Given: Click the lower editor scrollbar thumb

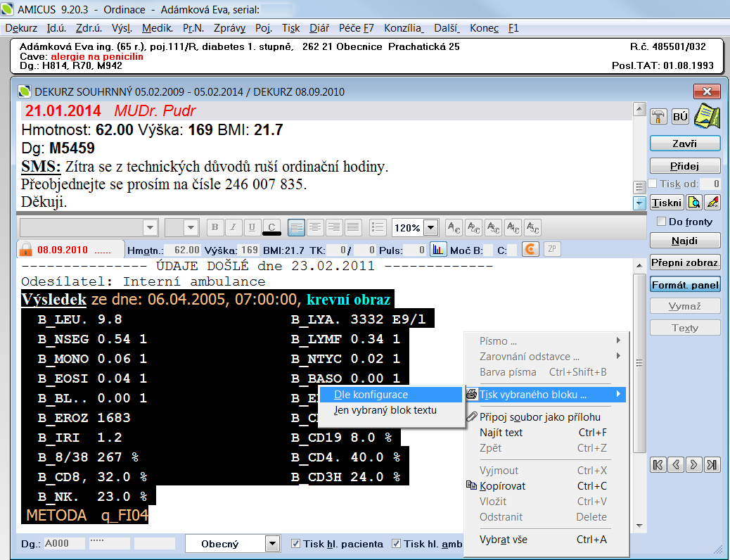Looking at the screenshot, I should (640, 363).
